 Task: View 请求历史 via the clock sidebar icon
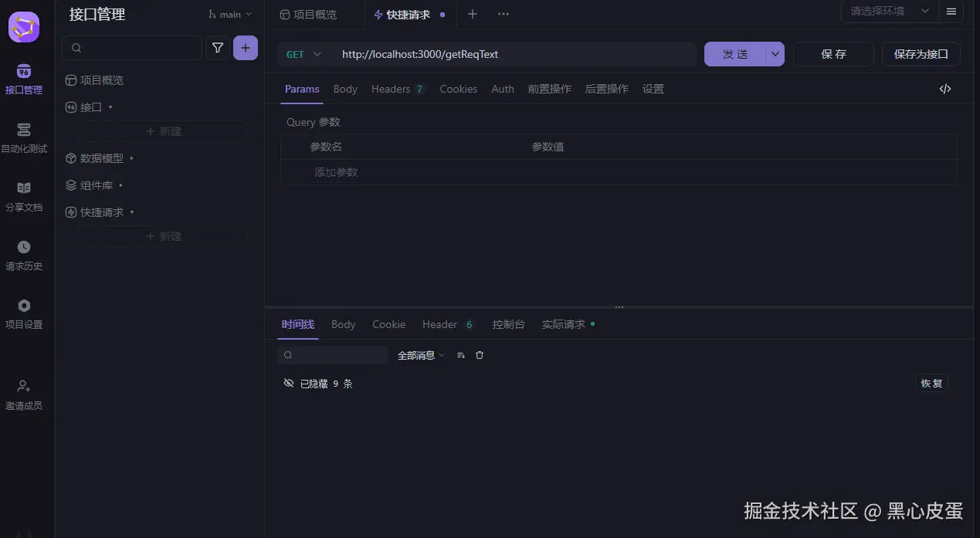click(25, 256)
